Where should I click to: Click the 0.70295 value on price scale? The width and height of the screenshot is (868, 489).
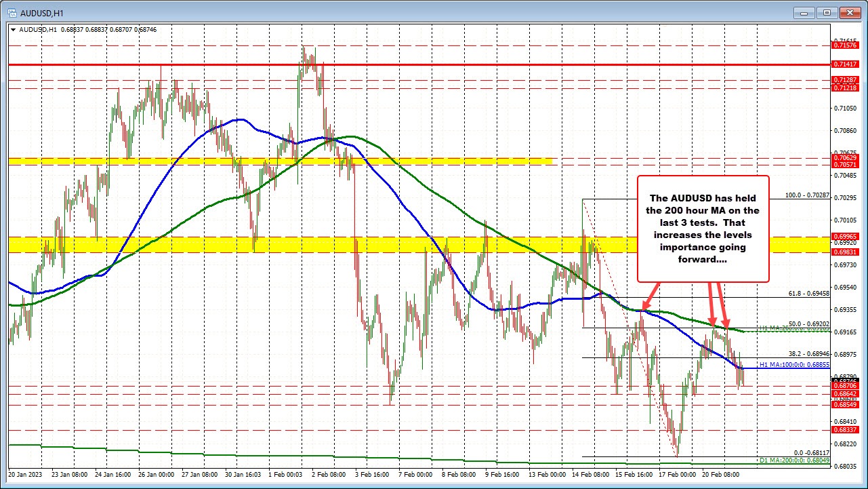click(x=847, y=197)
